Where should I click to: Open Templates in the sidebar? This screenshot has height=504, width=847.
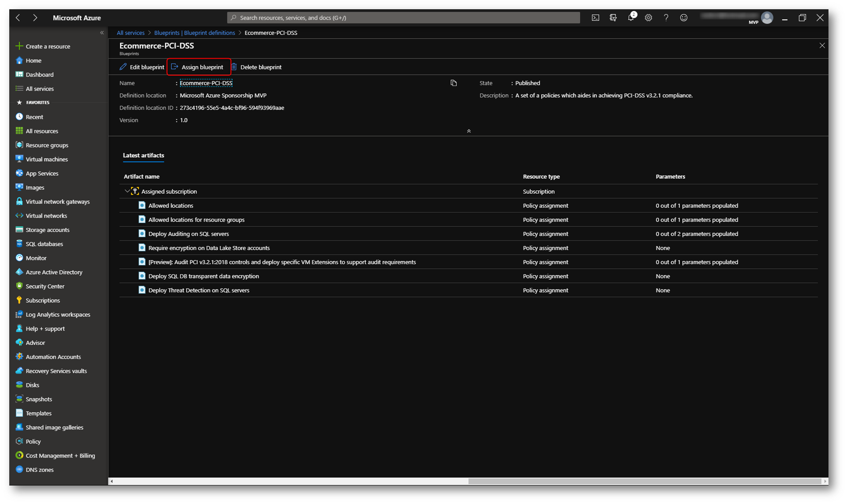(x=38, y=413)
